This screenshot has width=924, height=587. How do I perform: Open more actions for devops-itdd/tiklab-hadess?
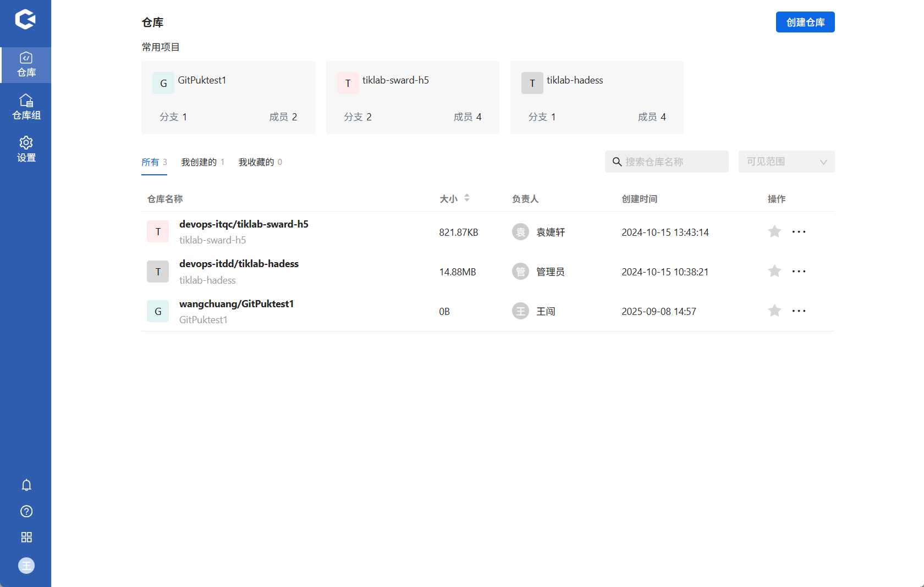click(799, 272)
